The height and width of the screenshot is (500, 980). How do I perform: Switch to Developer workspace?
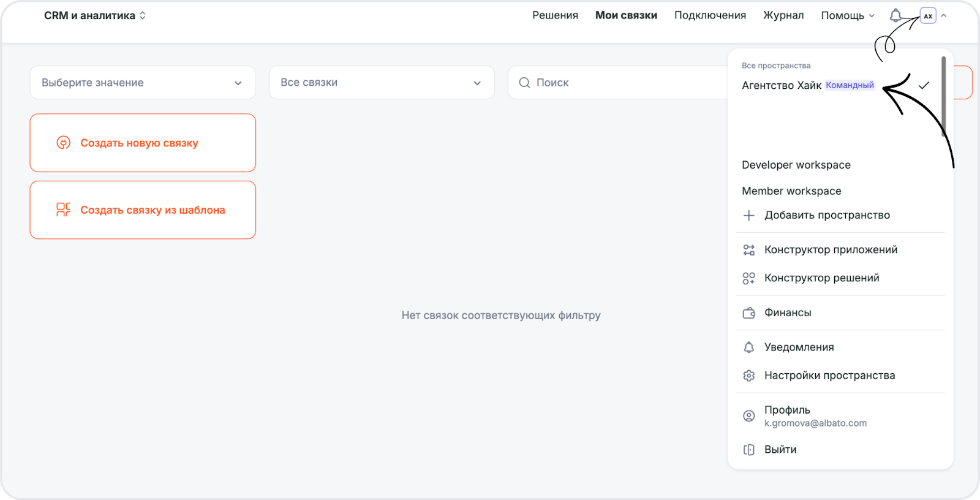tap(796, 165)
